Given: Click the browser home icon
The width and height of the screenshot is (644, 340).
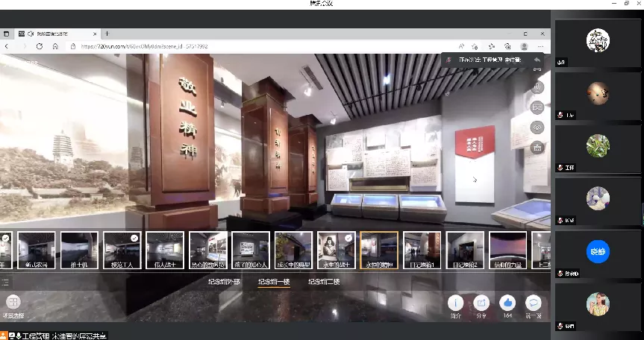Looking at the screenshot, I should [57, 46].
